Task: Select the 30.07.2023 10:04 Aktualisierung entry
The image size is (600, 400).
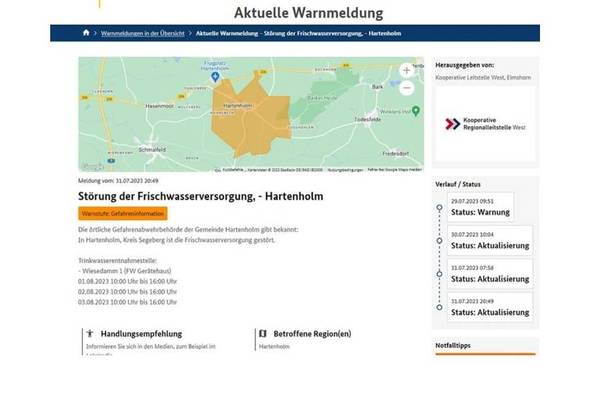Action: point(489,240)
